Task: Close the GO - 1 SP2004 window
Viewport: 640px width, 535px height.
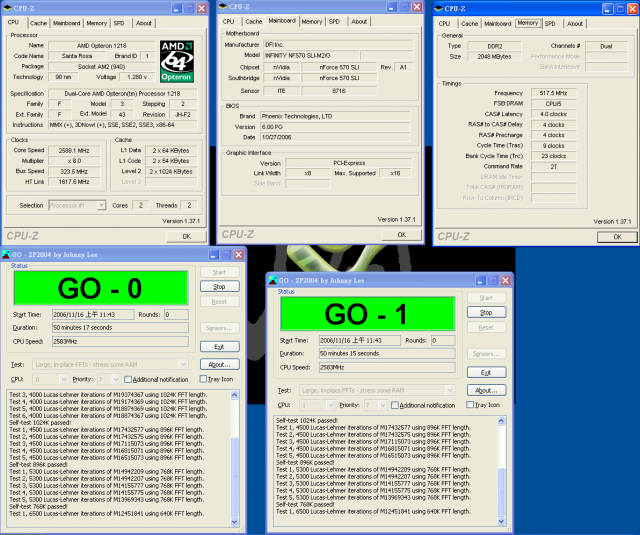Action: point(506,280)
